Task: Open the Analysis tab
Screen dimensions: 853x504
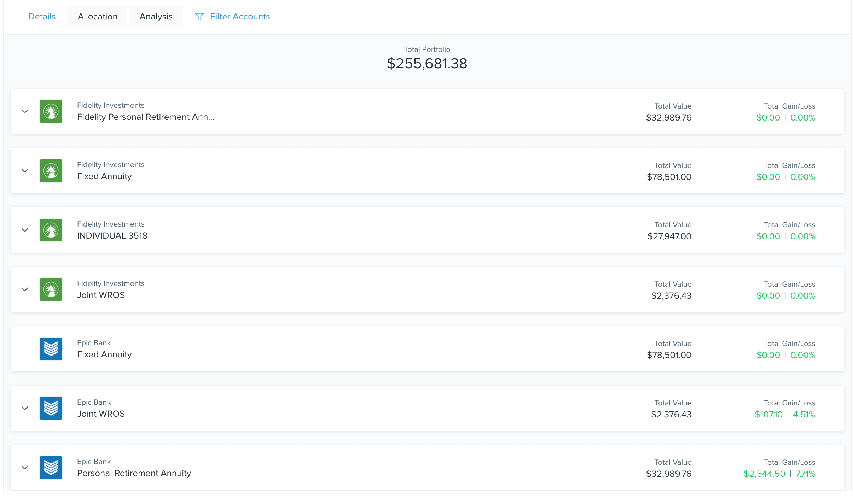Action: click(156, 17)
